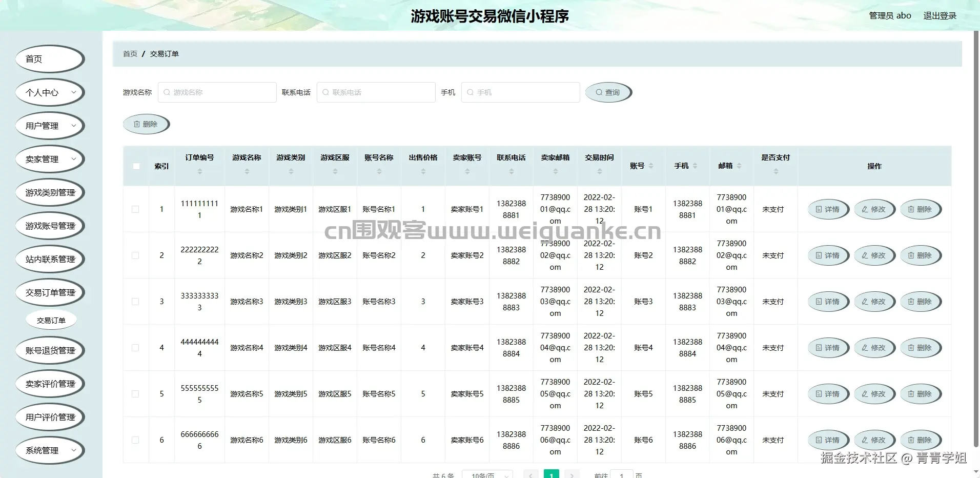980x478 pixels.
Task: Delete the 游戏名称6 row with 删除
Action: (x=921, y=440)
